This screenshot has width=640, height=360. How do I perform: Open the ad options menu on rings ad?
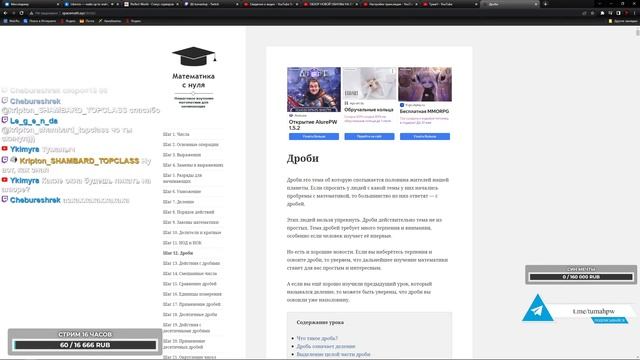click(x=393, y=71)
